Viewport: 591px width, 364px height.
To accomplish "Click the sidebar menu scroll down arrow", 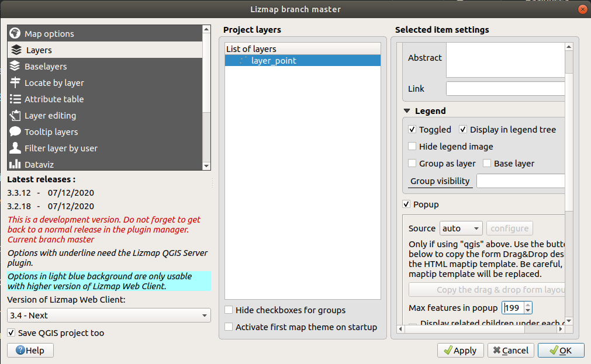I will (x=206, y=166).
